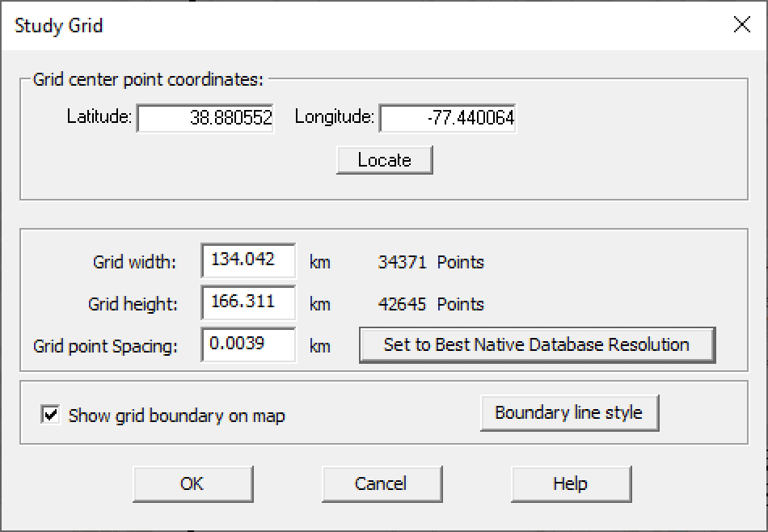
Task: Click the Longitude text label
Action: point(334,117)
